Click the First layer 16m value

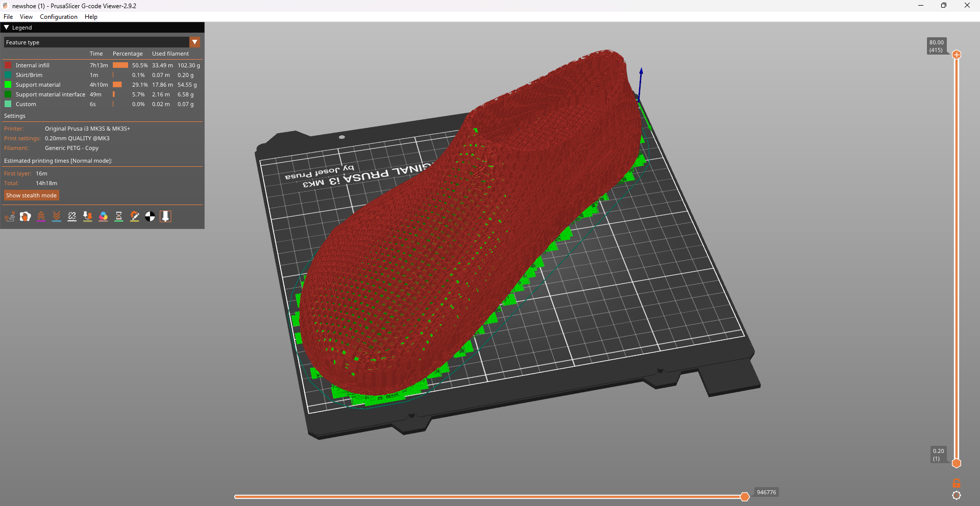click(x=41, y=173)
